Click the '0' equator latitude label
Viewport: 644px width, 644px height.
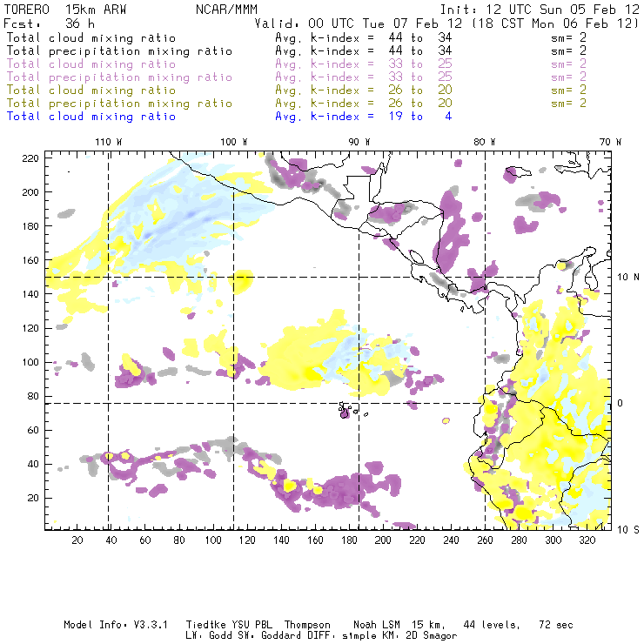pos(621,403)
